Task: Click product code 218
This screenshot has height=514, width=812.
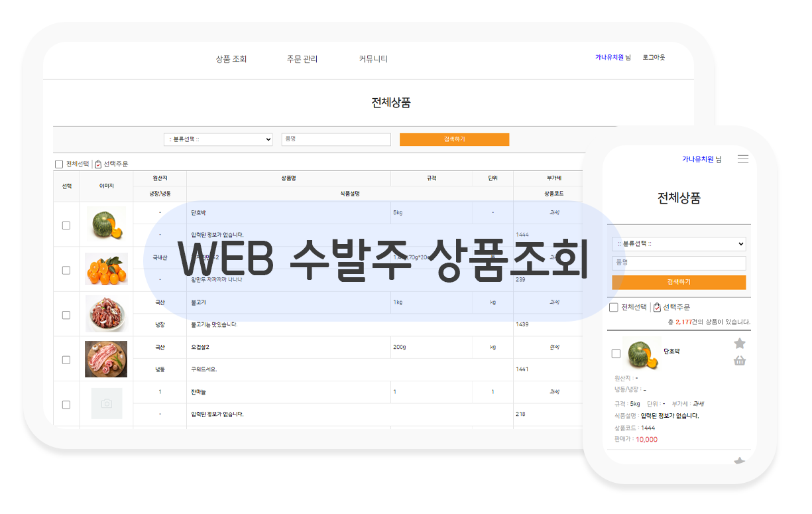Action: coord(520,415)
